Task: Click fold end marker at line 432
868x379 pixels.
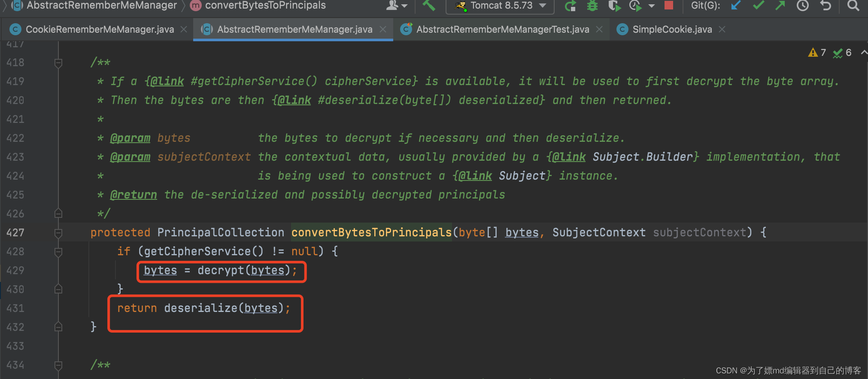Action: (x=58, y=327)
